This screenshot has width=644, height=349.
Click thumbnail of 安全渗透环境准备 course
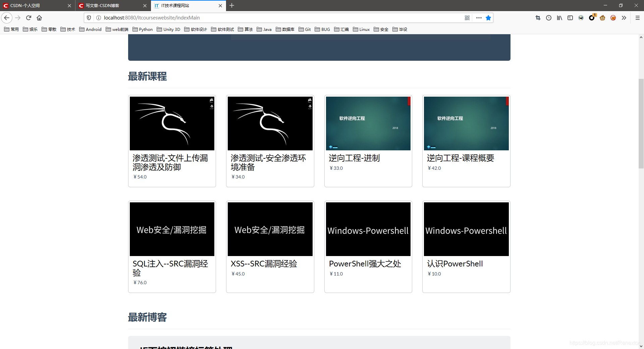(x=270, y=123)
